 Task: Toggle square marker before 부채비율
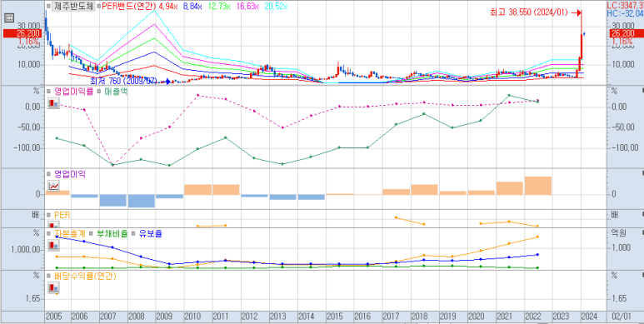coord(90,234)
